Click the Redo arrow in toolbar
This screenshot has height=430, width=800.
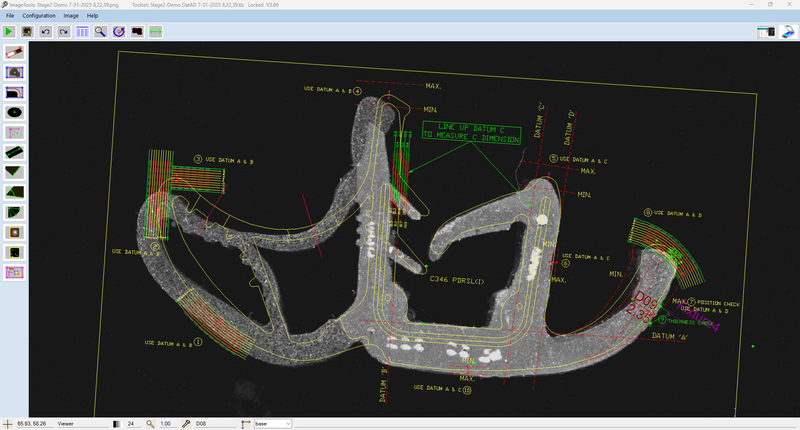pyautogui.click(x=64, y=32)
